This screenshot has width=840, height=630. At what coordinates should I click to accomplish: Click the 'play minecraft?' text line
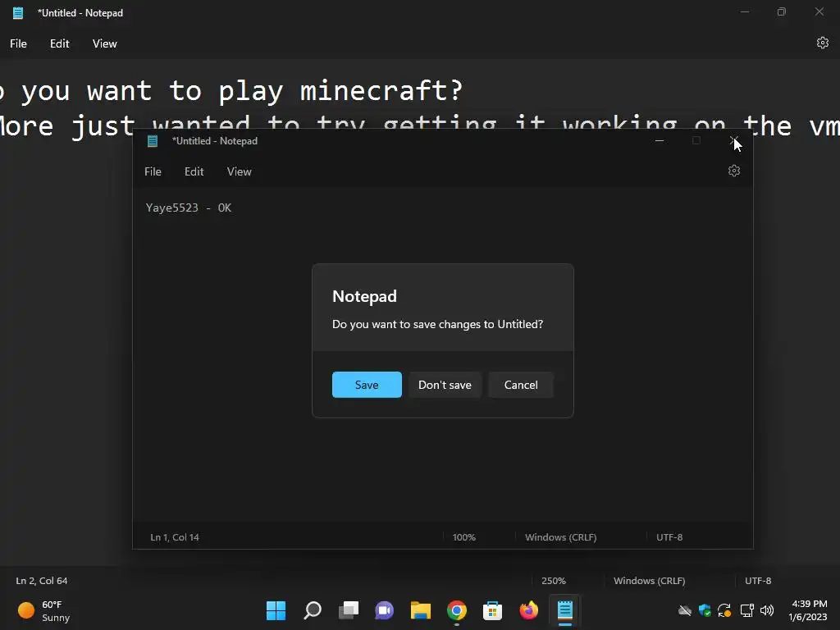click(x=231, y=90)
